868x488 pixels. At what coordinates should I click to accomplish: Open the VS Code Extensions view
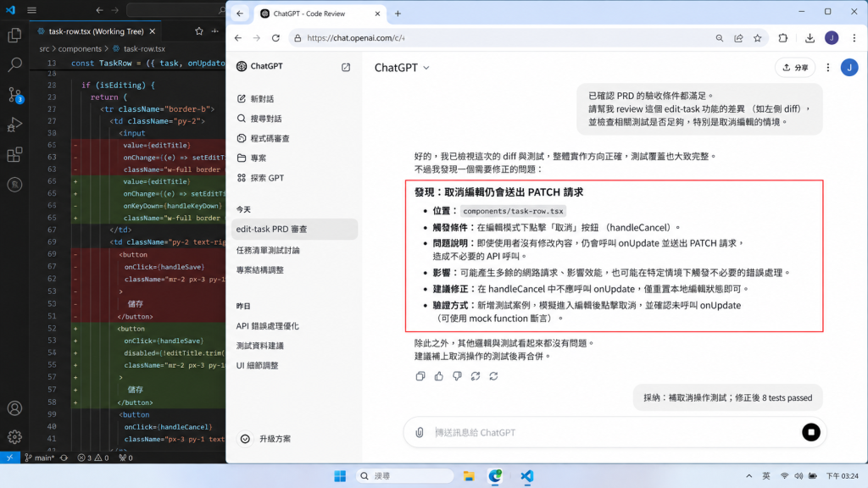[x=15, y=154]
